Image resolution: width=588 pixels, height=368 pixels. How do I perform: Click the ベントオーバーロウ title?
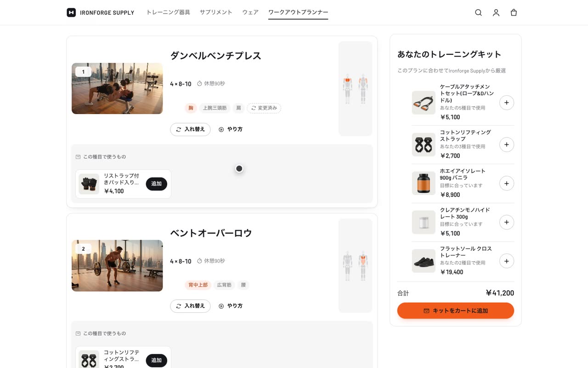(x=211, y=233)
